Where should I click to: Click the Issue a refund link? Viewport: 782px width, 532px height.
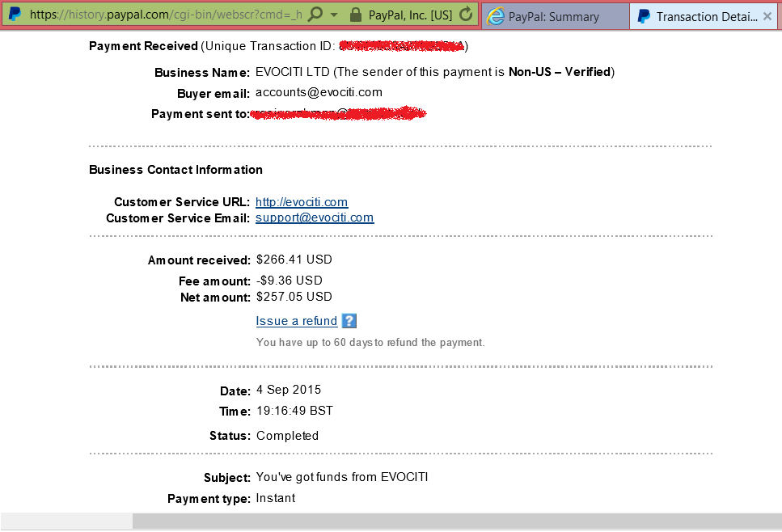(297, 321)
